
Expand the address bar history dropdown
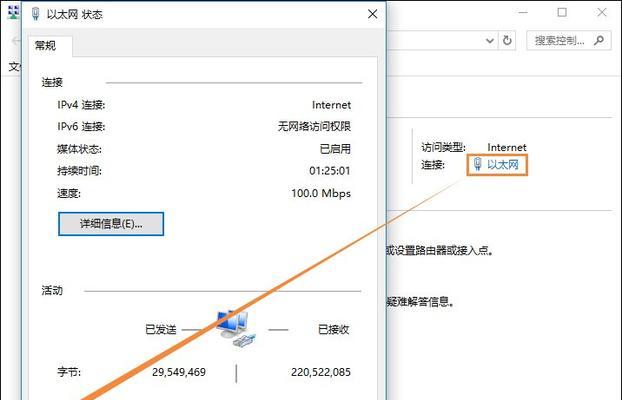click(490, 40)
